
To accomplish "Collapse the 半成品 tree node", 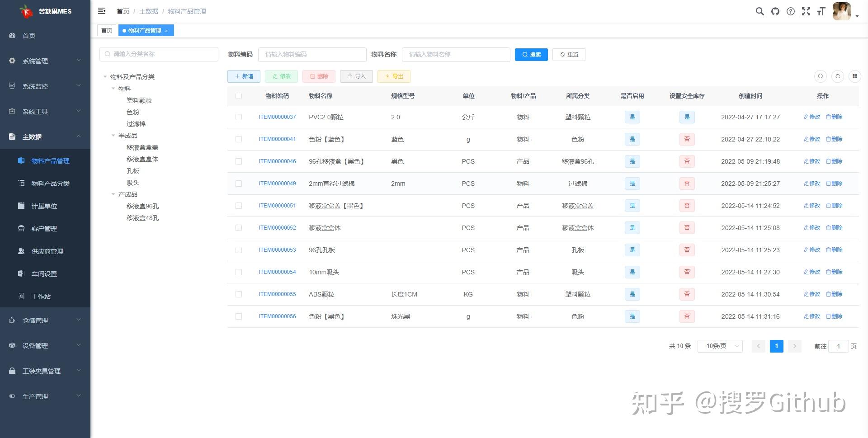I will [113, 135].
